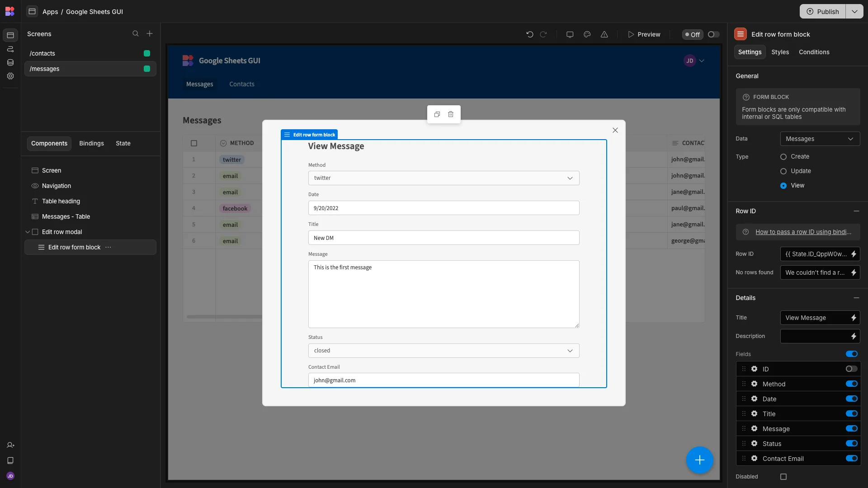Viewport: 868px width, 488px height.
Task: Disable the Status field toggle
Action: (852, 443)
